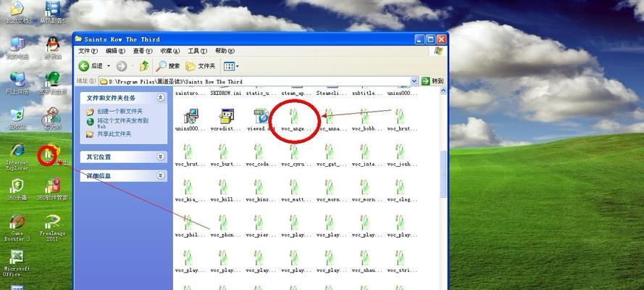Click the Up one level folder icon
The image size is (644, 290).
click(144, 66)
